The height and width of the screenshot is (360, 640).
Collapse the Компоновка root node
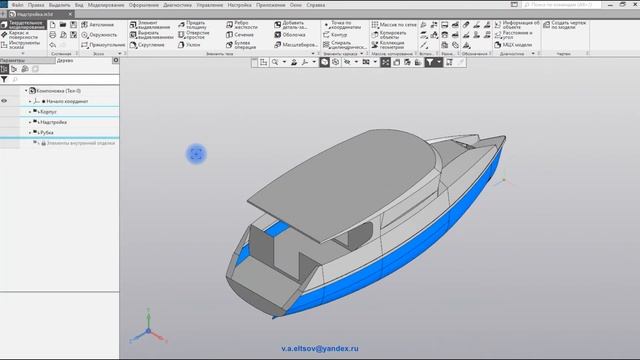pyautogui.click(x=26, y=91)
